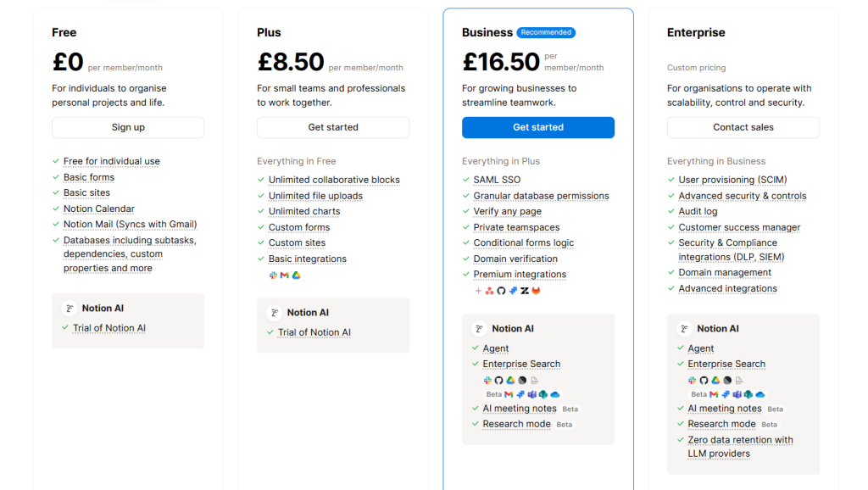
Task: Click the Asana icon under Premium integrations
Action: [489, 291]
